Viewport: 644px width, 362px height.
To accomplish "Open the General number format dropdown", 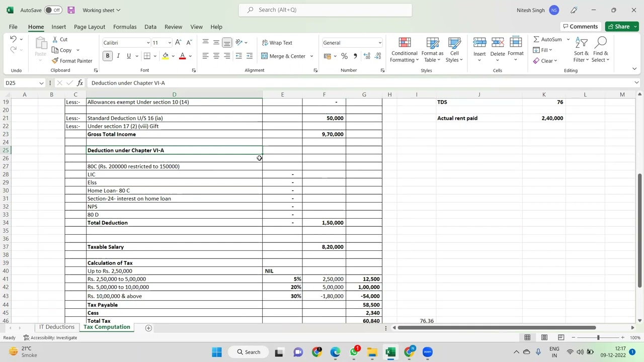I will [x=379, y=43].
